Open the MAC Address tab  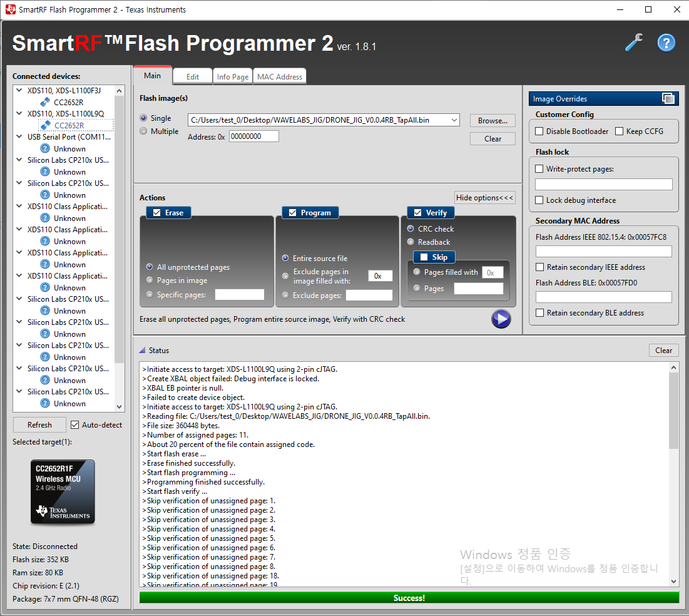tap(280, 76)
